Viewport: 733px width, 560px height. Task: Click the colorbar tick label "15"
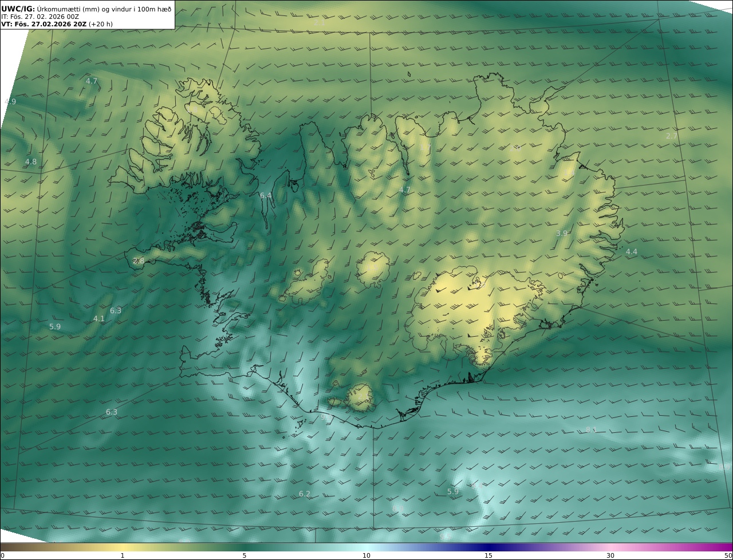[488, 555]
